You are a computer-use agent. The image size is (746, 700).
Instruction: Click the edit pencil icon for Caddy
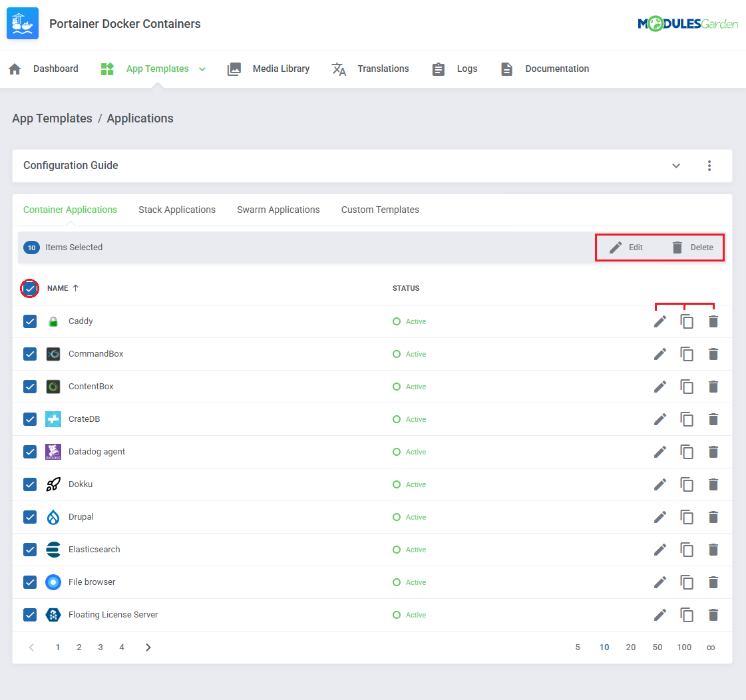click(660, 321)
